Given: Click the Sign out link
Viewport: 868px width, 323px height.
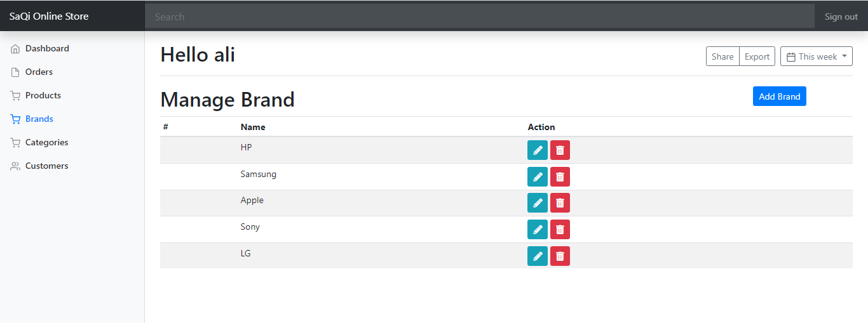Looking at the screenshot, I should coord(841,16).
